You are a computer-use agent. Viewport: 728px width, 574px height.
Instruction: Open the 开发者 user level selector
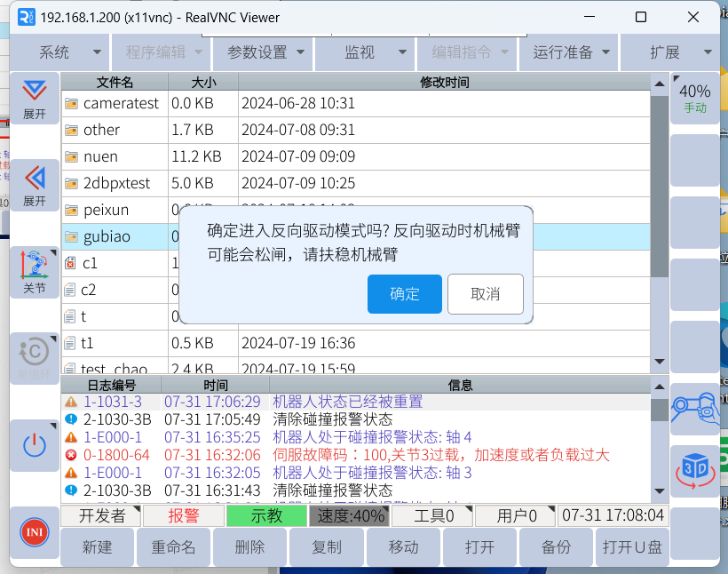pyautogui.click(x=102, y=516)
